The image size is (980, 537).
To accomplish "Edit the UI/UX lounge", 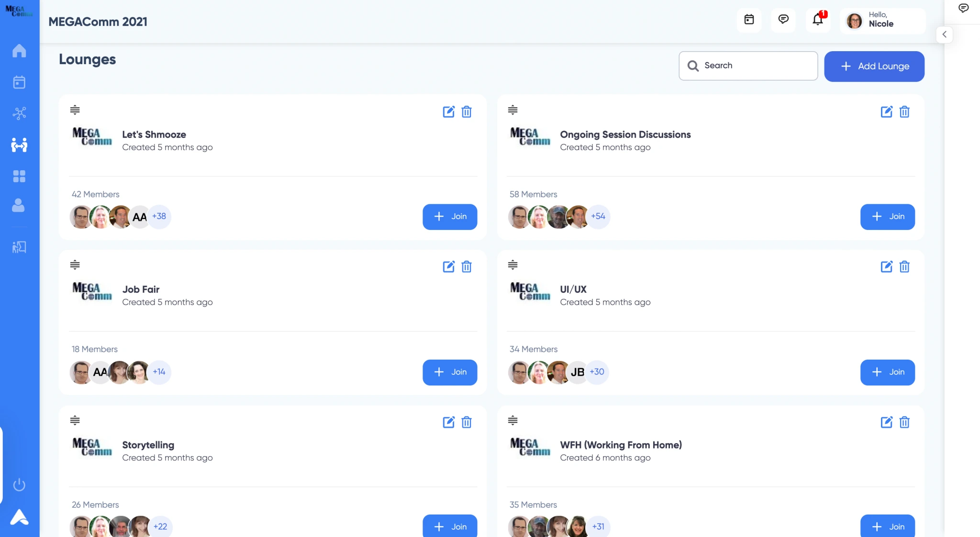I will click(x=886, y=267).
